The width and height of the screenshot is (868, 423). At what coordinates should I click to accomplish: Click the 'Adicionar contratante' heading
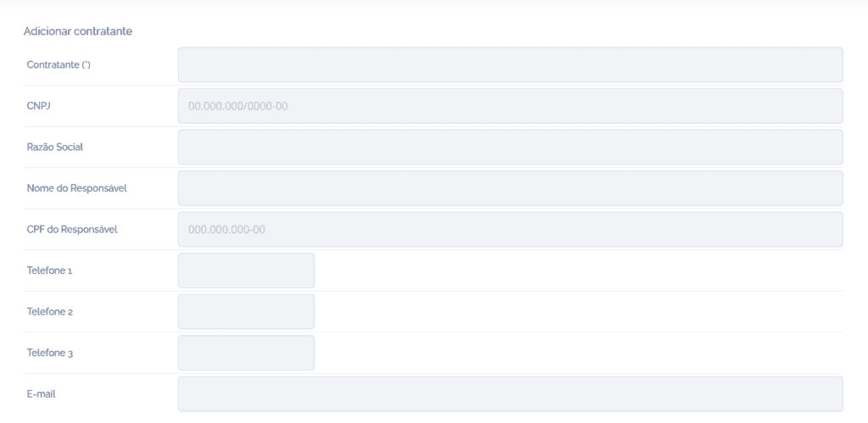78,31
